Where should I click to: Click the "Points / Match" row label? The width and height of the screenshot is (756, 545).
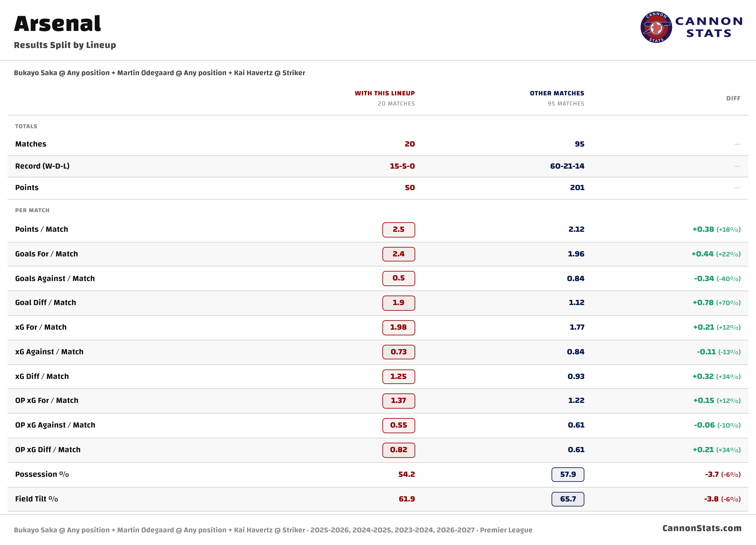(42, 229)
